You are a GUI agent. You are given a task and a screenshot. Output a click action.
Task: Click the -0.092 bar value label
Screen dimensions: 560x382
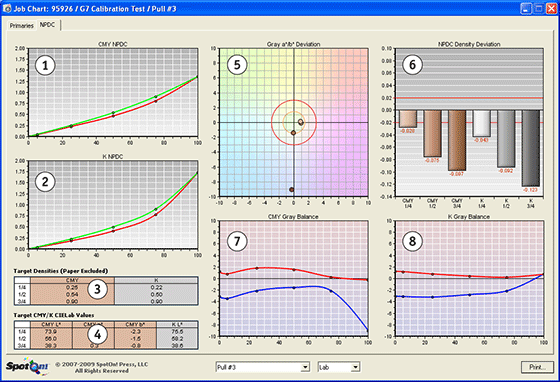[506, 171]
